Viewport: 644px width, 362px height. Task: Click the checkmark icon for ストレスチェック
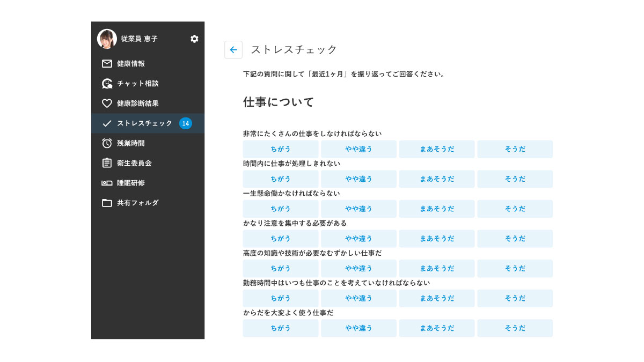point(107,123)
